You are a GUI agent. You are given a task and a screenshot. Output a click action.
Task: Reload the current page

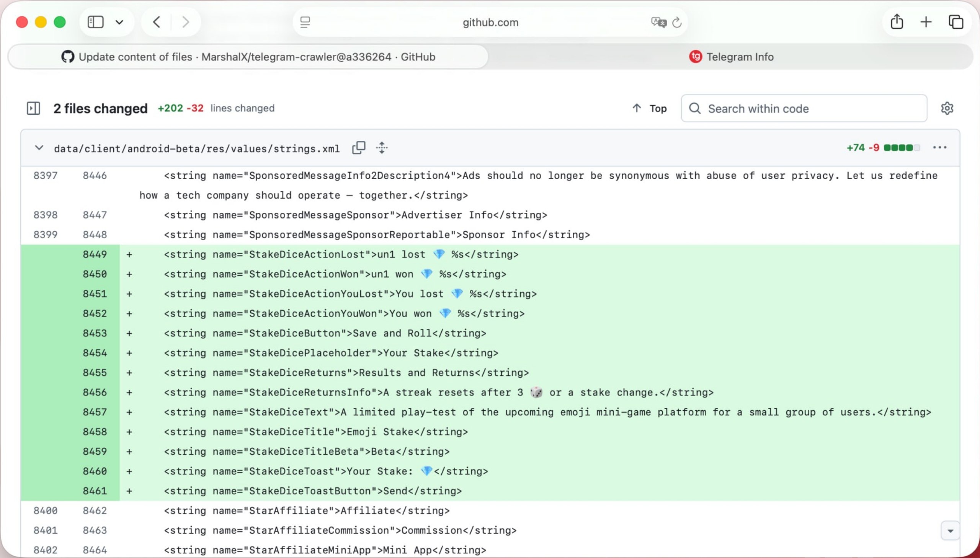point(676,22)
